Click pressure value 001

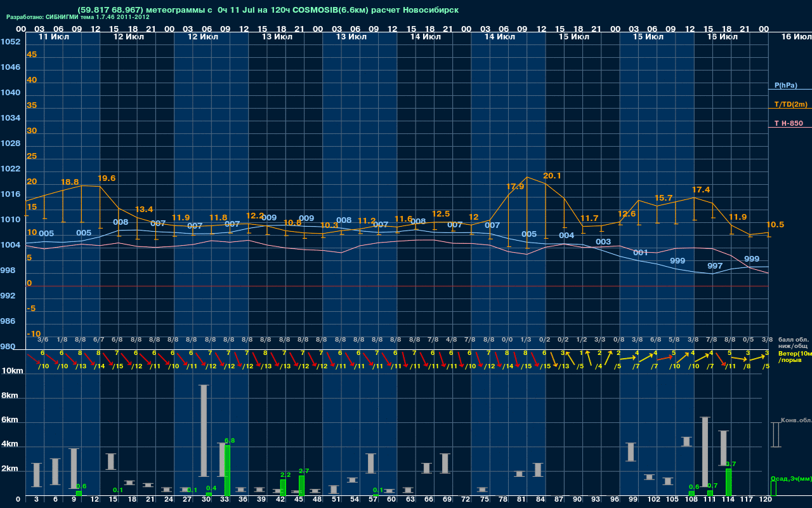coord(641,253)
